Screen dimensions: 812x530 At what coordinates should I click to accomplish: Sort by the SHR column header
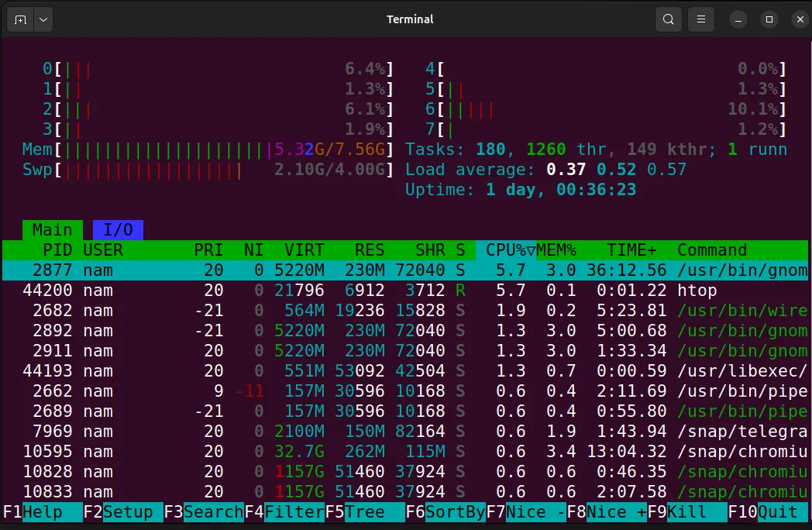430,250
